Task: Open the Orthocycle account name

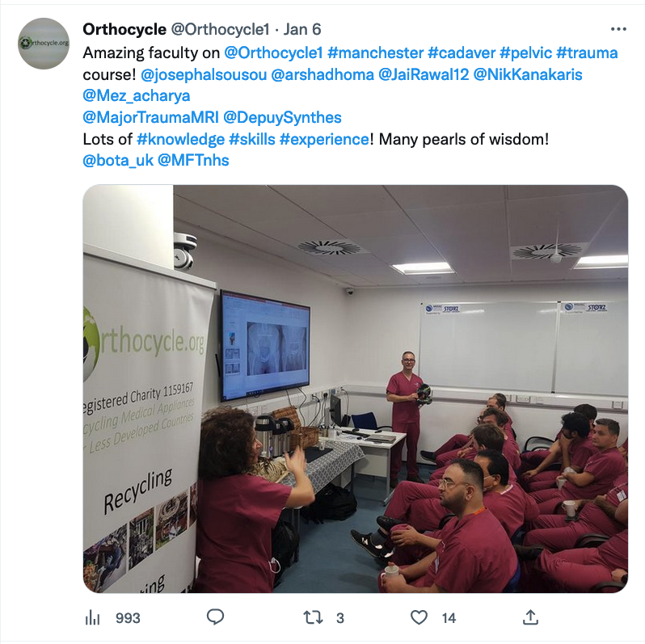Action: pyautogui.click(x=124, y=29)
